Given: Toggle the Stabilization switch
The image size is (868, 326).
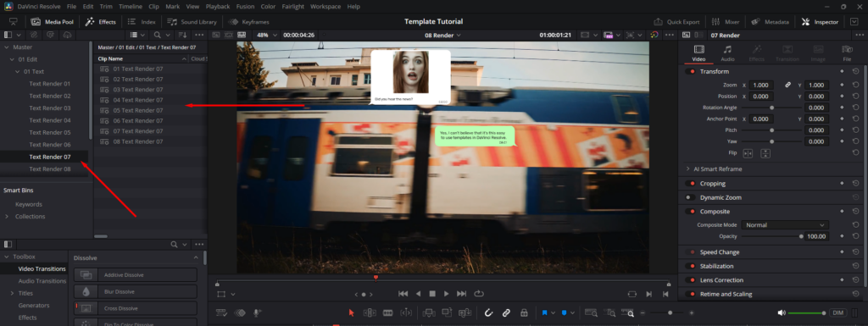Looking at the screenshot, I should [x=690, y=267].
